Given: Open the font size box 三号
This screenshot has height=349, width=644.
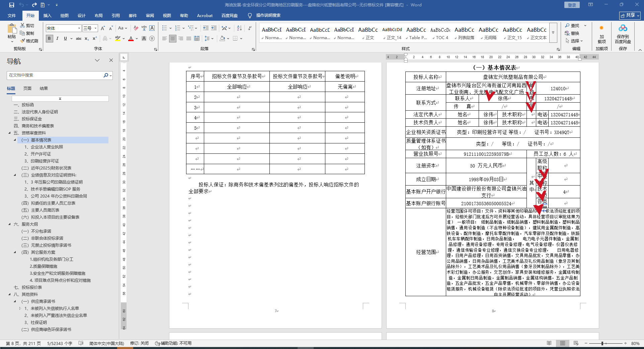Looking at the screenshot, I should (90, 28).
